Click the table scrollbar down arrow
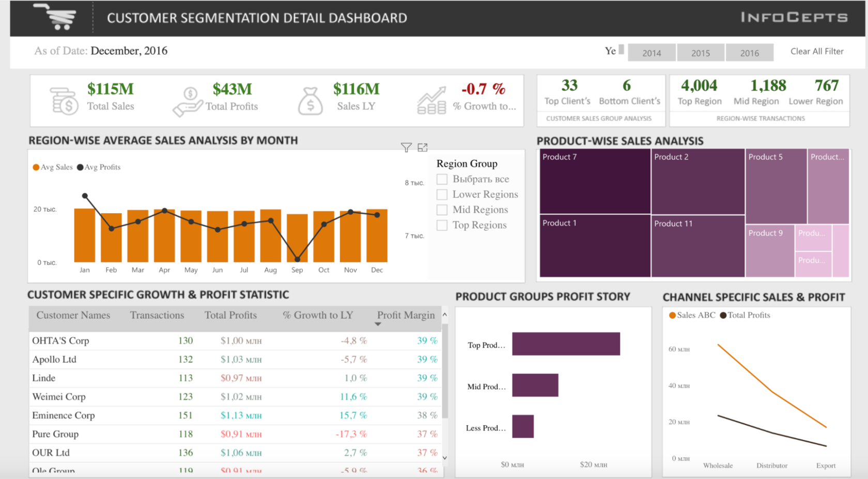This screenshot has height=479, width=868. [445, 457]
